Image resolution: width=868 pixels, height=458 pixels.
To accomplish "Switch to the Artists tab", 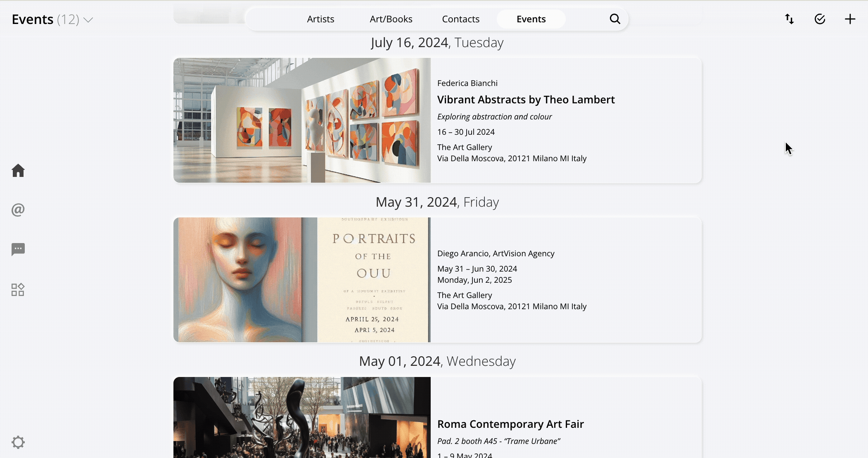I will [320, 19].
